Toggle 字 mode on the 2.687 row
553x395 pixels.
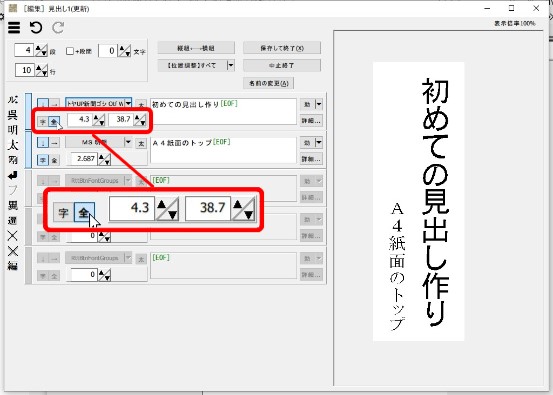[43, 160]
